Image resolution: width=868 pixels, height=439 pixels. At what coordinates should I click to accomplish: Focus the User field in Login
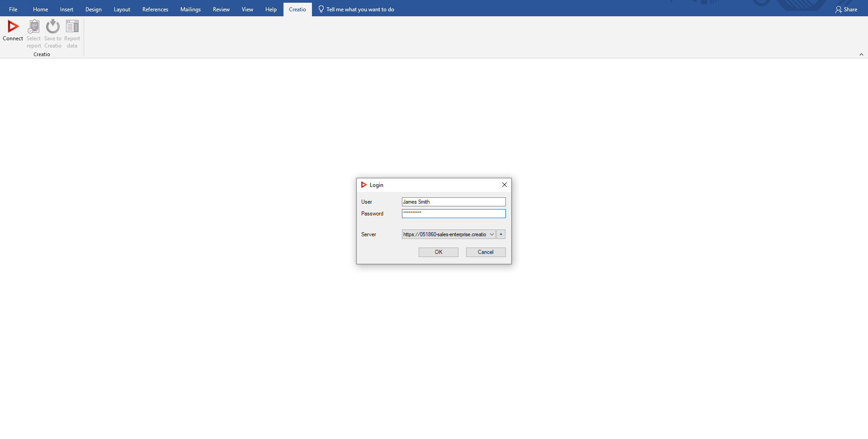click(453, 202)
